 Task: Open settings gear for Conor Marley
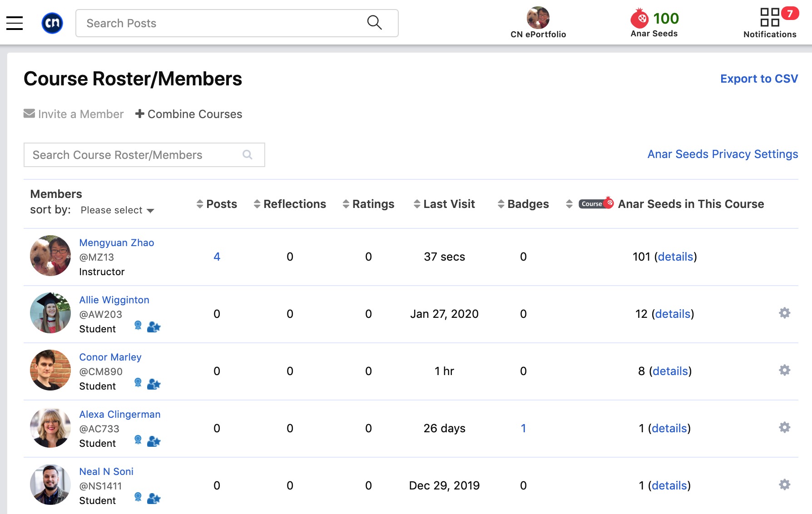pos(785,370)
